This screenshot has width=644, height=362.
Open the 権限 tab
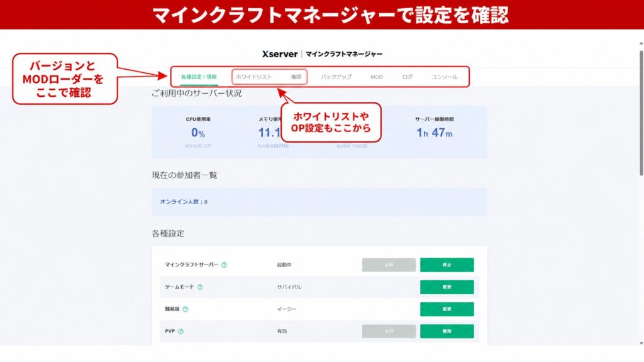296,77
